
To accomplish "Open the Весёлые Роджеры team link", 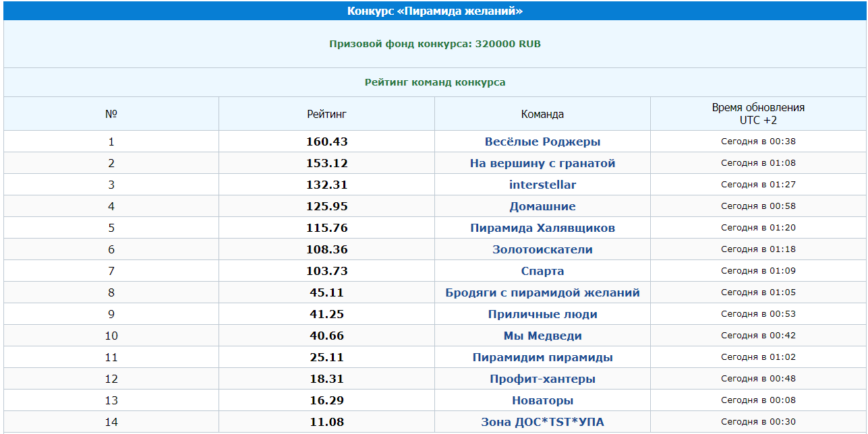I will pos(542,142).
